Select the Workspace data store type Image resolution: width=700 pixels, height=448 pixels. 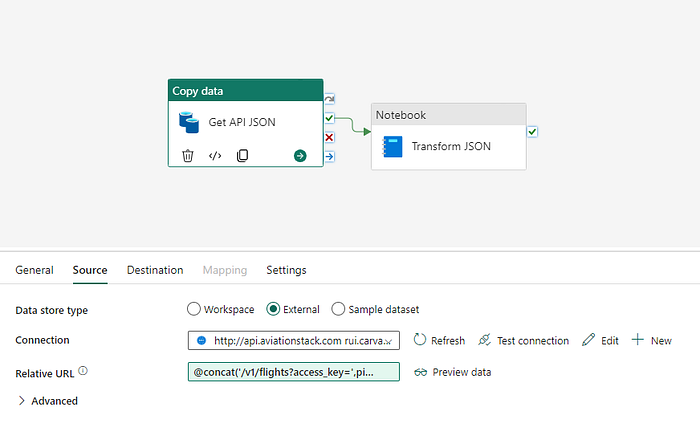194,309
